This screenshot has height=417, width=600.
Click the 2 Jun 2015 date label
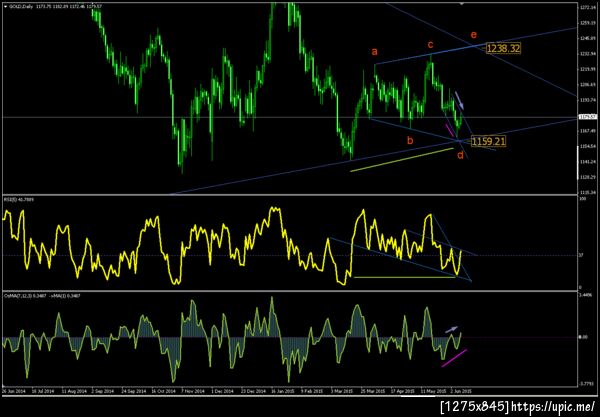pos(461,391)
